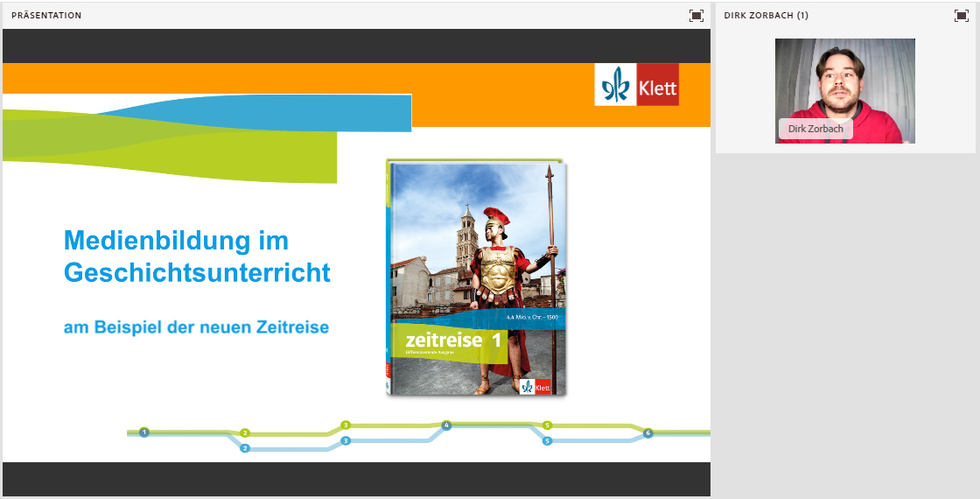Click timeline marker 4

click(446, 425)
